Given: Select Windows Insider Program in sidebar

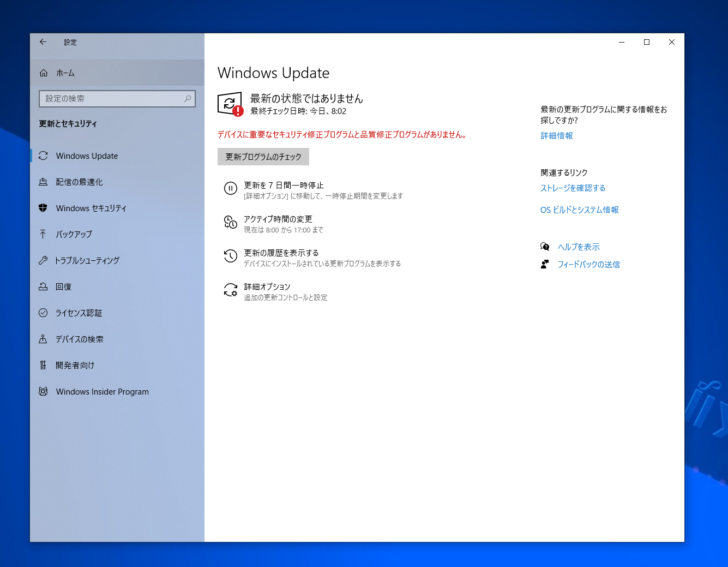Looking at the screenshot, I should point(102,392).
